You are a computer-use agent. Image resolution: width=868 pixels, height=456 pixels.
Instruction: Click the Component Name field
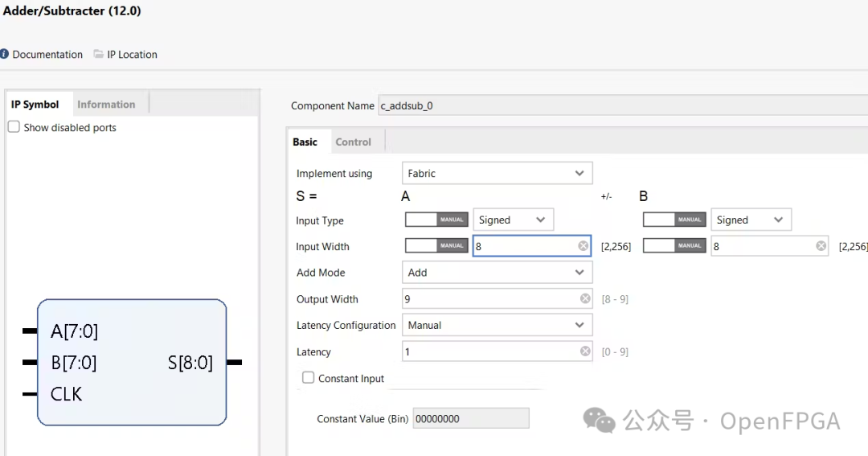point(619,105)
